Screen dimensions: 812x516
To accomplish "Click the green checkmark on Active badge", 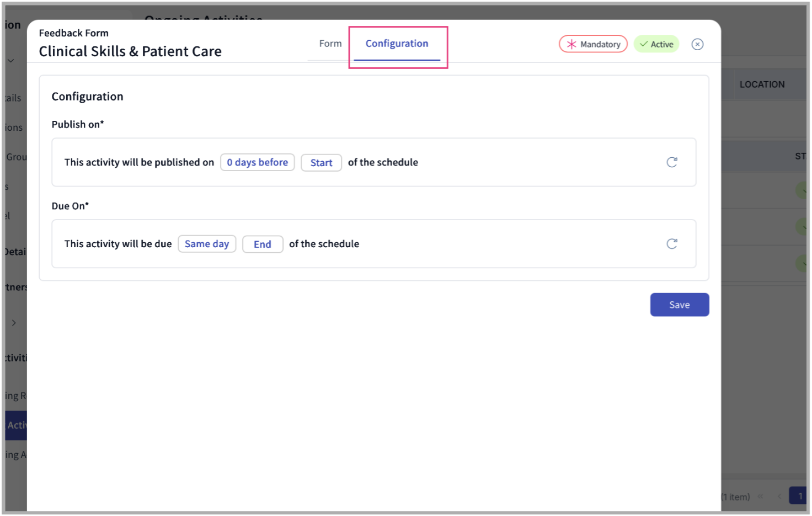I will (x=643, y=44).
